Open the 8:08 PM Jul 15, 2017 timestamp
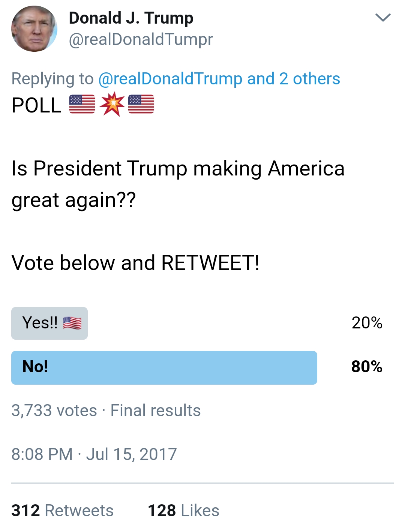Viewport: 405px width, 532px height. click(94, 454)
